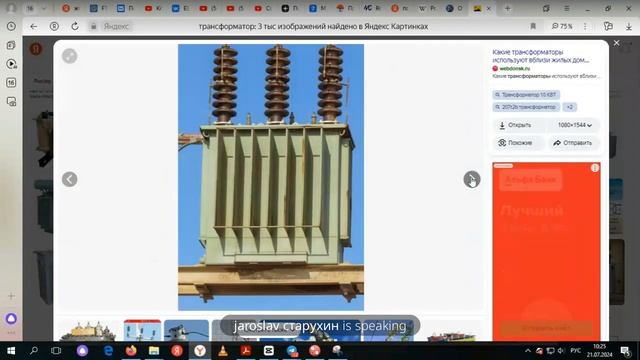Open the Protect shield icon beside the back arrow
Image resolution: width=640 pixels, height=360 pixels.
click(x=54, y=26)
